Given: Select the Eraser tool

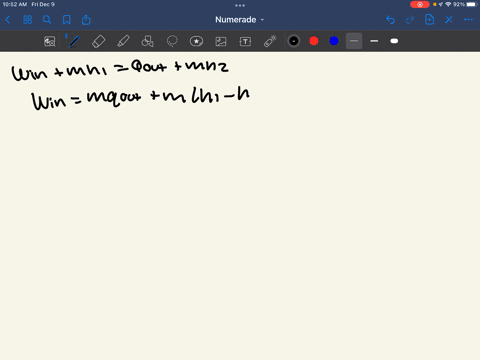Looking at the screenshot, I should [98, 41].
